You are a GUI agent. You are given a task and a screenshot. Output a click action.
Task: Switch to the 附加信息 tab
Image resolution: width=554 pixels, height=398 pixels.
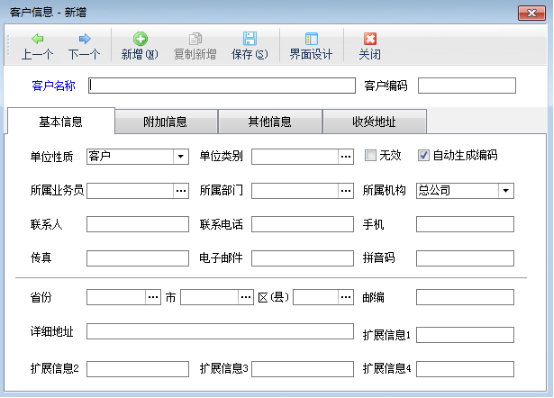click(165, 122)
